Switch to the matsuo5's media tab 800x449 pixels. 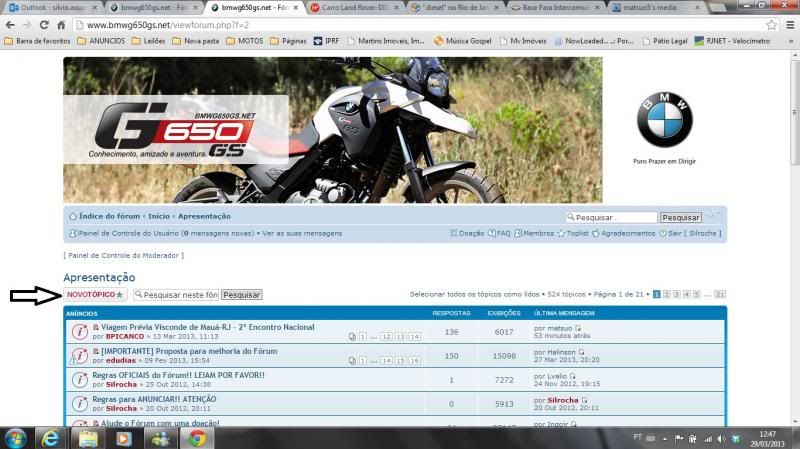pos(656,8)
